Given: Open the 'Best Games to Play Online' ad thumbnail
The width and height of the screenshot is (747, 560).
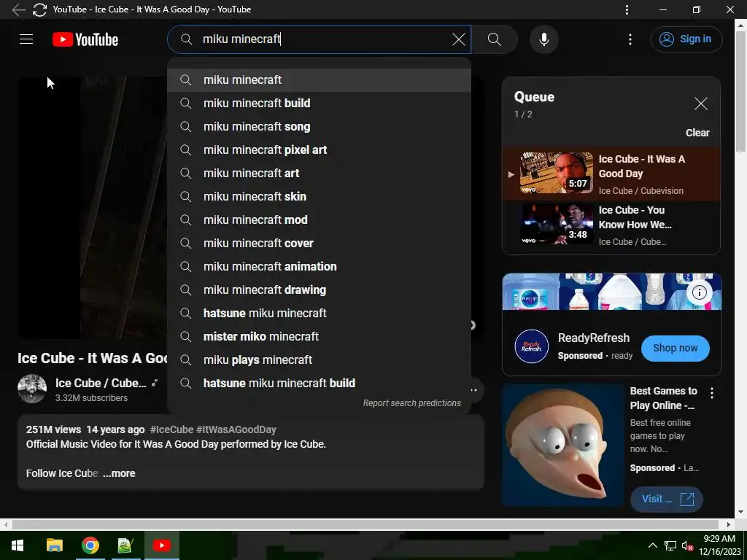Looking at the screenshot, I should click(563, 446).
